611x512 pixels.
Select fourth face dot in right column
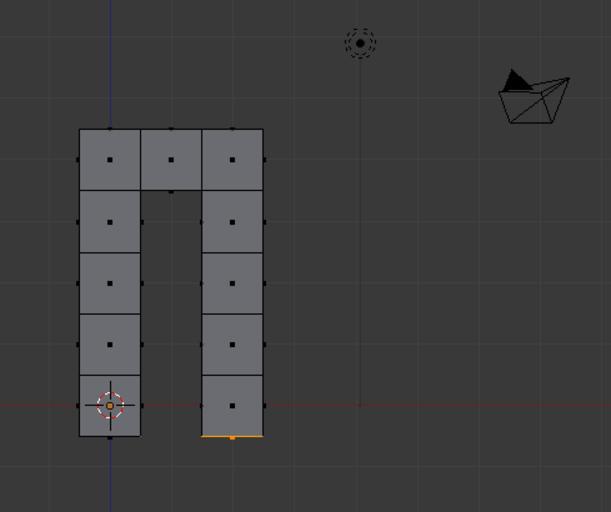232,345
